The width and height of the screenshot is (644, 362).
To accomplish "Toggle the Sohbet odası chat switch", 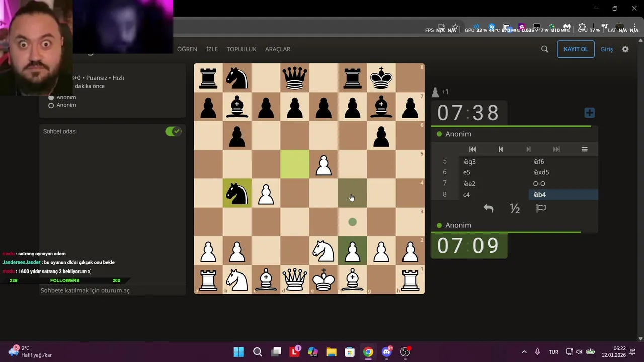I will pos(173,131).
